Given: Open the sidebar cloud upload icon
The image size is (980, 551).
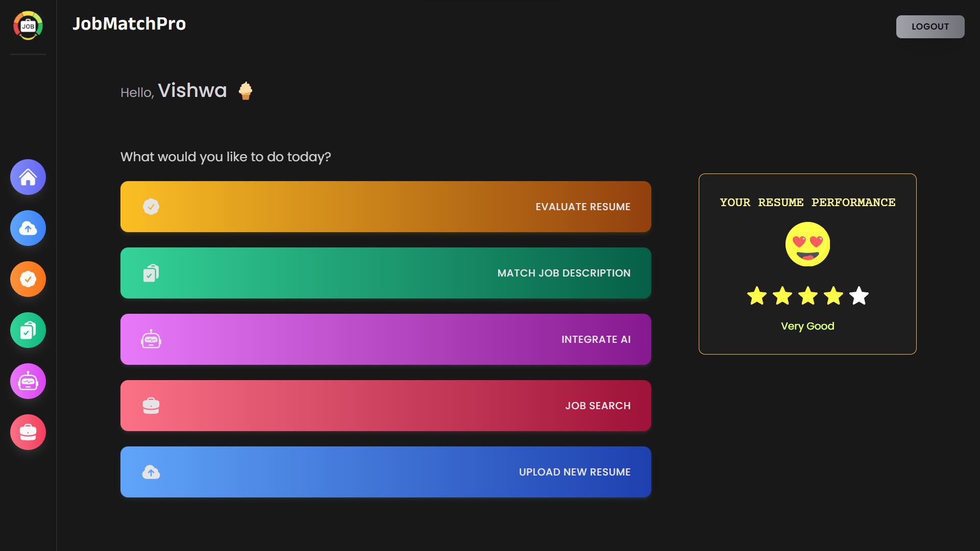Looking at the screenshot, I should click(28, 228).
